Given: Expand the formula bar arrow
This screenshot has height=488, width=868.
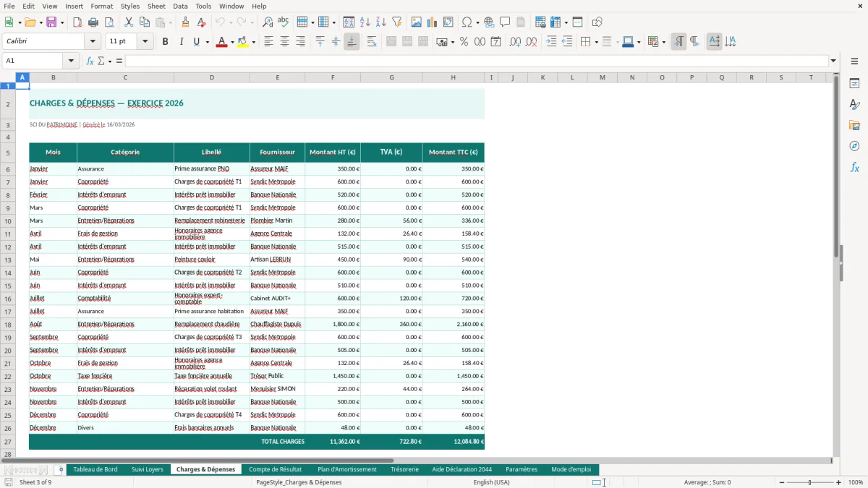Looking at the screenshot, I should click(833, 61).
